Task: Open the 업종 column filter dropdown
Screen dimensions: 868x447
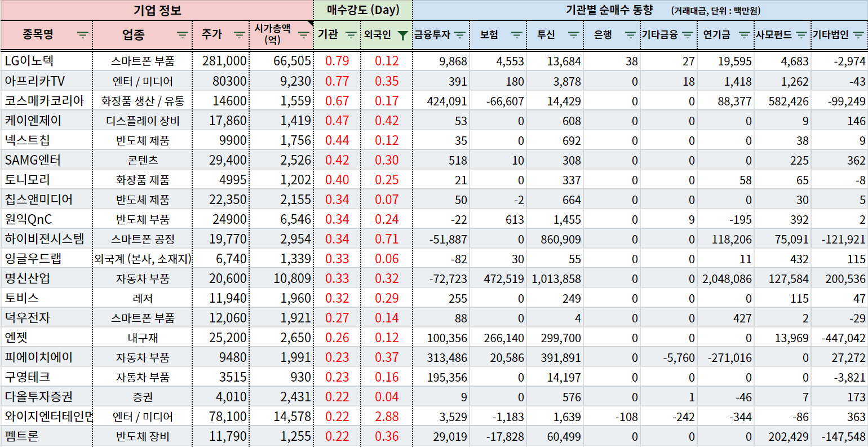Action: [x=182, y=35]
